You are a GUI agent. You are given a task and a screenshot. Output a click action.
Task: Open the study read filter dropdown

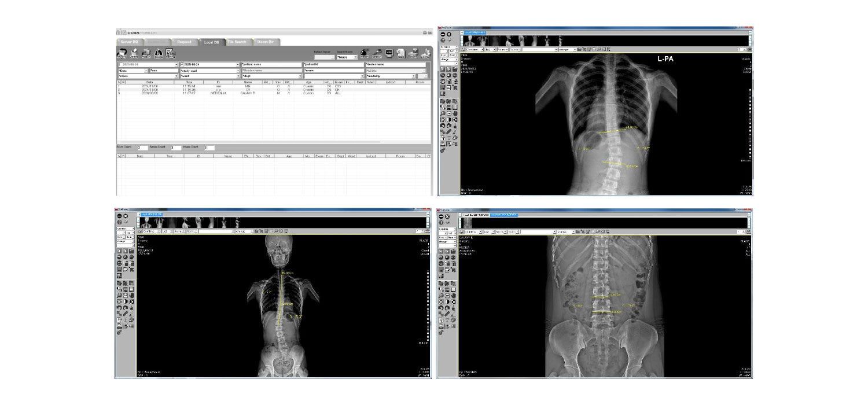(237, 70)
